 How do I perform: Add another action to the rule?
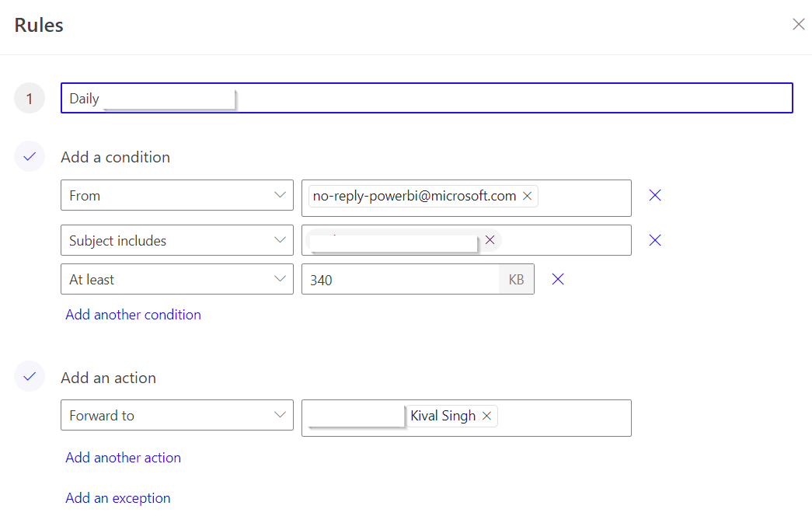tap(124, 458)
